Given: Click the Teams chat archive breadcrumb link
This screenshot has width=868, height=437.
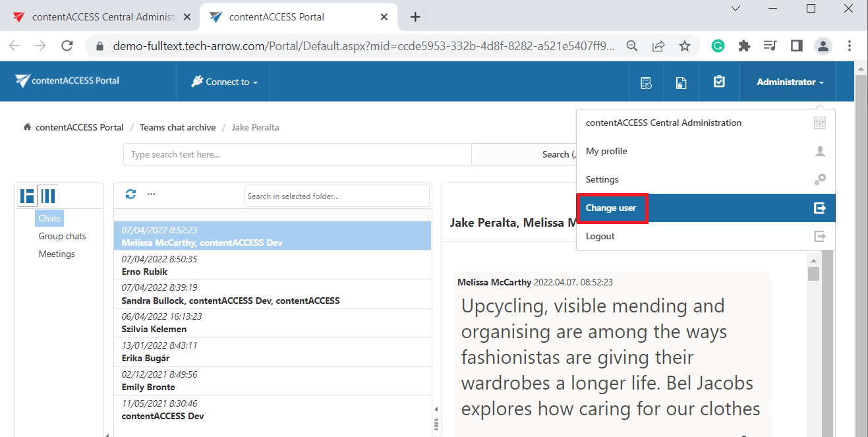Looking at the screenshot, I should 177,128.
